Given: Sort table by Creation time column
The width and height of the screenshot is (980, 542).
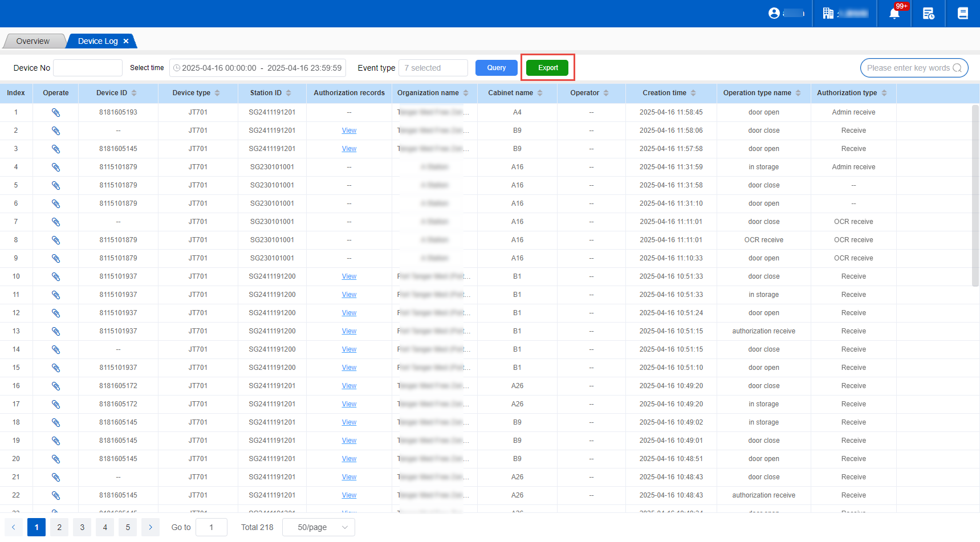Looking at the screenshot, I should tap(693, 93).
